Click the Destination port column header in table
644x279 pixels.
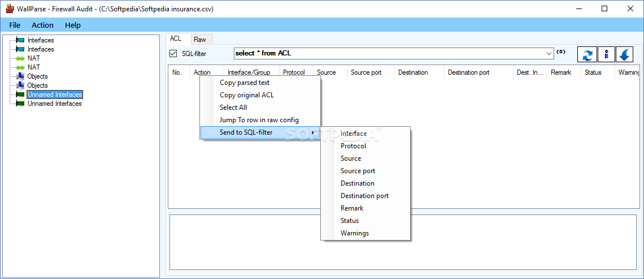[478, 72]
